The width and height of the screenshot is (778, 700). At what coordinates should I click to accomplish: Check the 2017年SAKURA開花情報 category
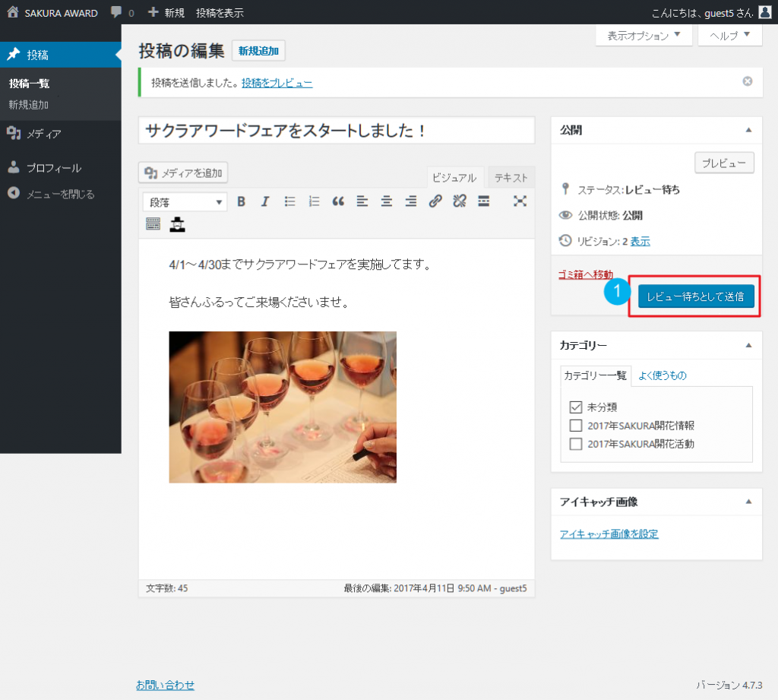576,426
